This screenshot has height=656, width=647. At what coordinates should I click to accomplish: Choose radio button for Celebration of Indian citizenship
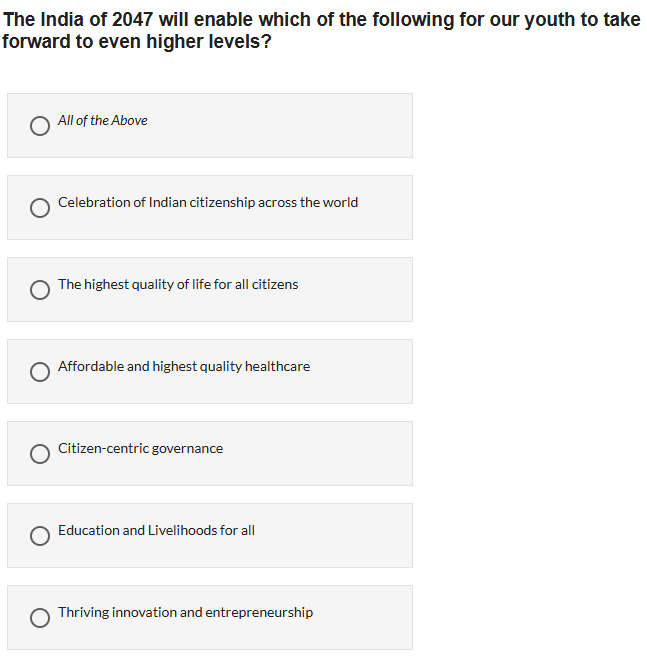click(x=40, y=208)
